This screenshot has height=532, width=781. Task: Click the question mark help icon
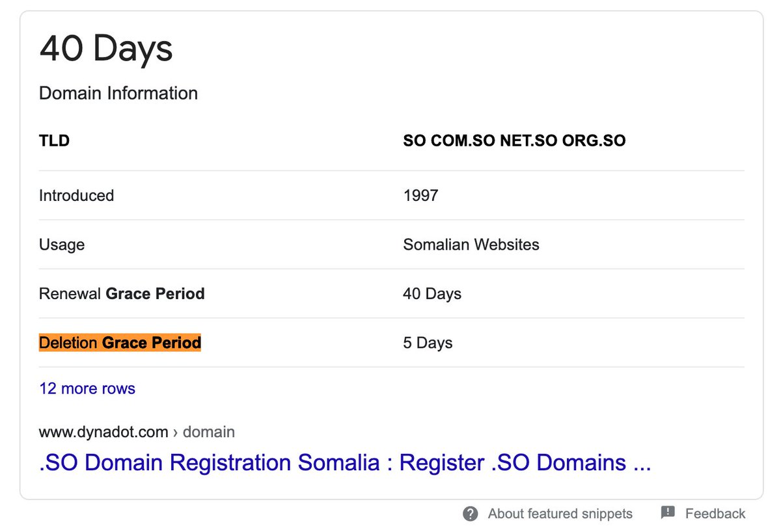pyautogui.click(x=471, y=514)
